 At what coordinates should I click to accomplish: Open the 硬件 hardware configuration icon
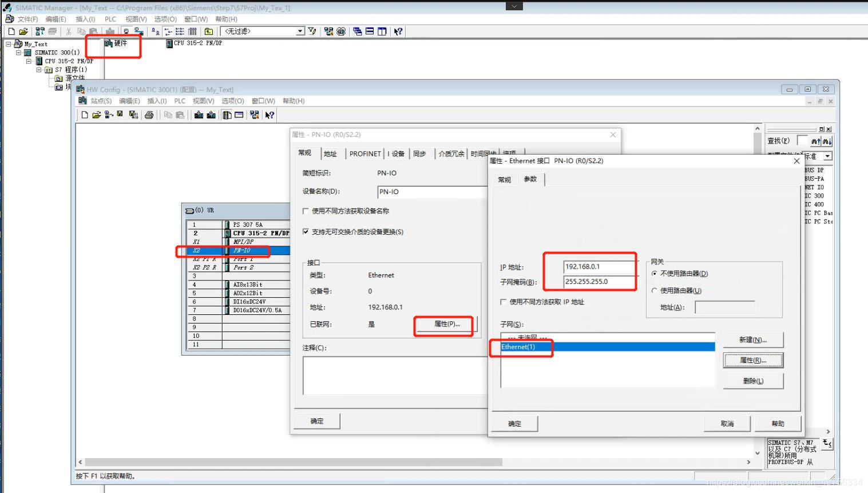(116, 44)
